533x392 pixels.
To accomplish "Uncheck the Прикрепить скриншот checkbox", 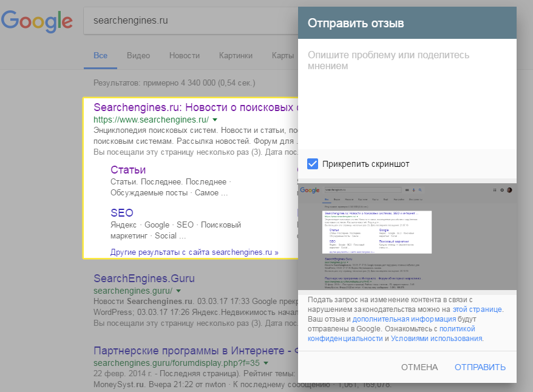I will (313, 164).
